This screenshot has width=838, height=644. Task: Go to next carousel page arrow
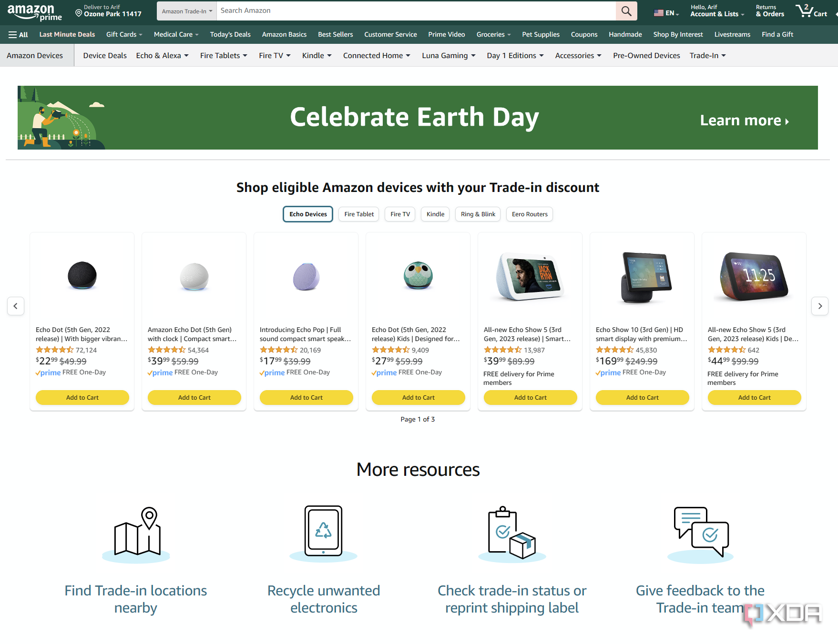click(820, 306)
